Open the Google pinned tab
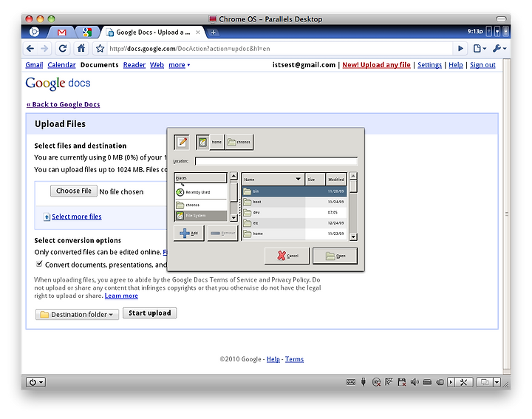This screenshot has width=532, height=419. coord(87,33)
